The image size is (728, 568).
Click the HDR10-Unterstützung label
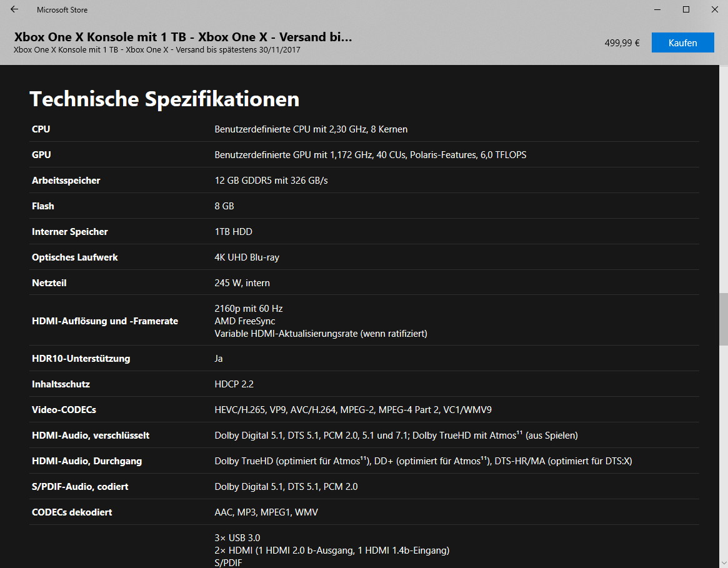click(81, 359)
